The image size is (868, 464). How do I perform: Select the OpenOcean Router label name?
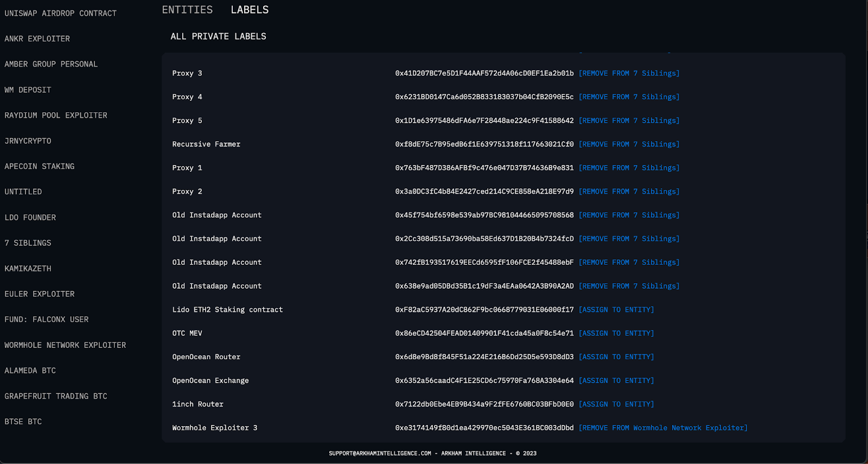click(206, 357)
